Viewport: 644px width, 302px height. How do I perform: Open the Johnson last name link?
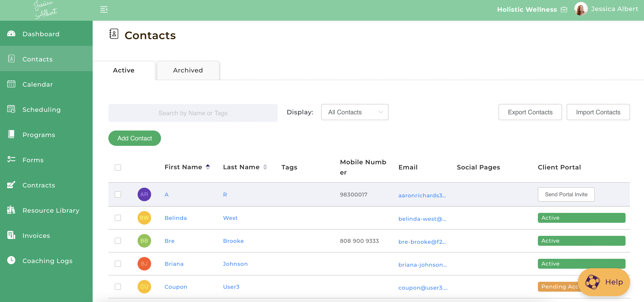tap(235, 264)
